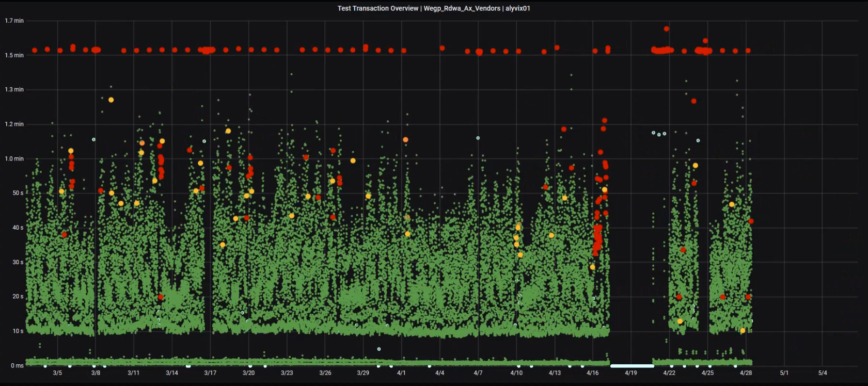This screenshot has height=386, width=868.
Task: Click the '1.7 min' y-axis label
Action: pos(14,21)
